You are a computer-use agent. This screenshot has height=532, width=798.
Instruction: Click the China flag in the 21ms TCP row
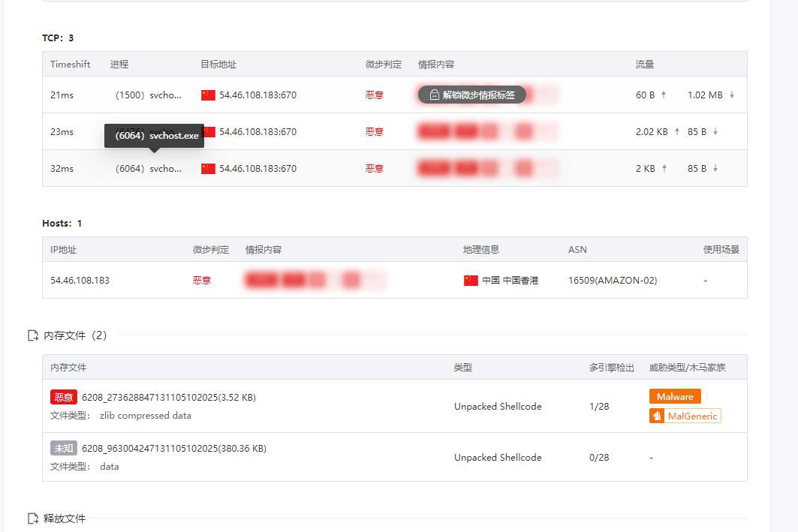point(208,95)
